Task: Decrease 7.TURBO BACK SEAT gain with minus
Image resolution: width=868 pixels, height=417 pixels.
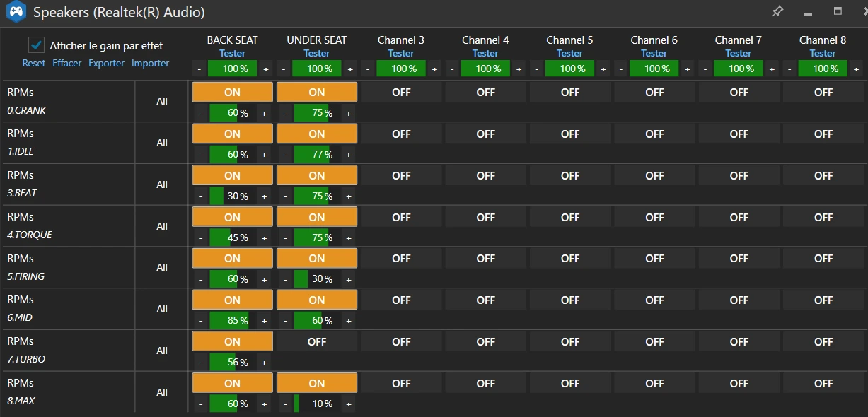Action: tap(200, 363)
